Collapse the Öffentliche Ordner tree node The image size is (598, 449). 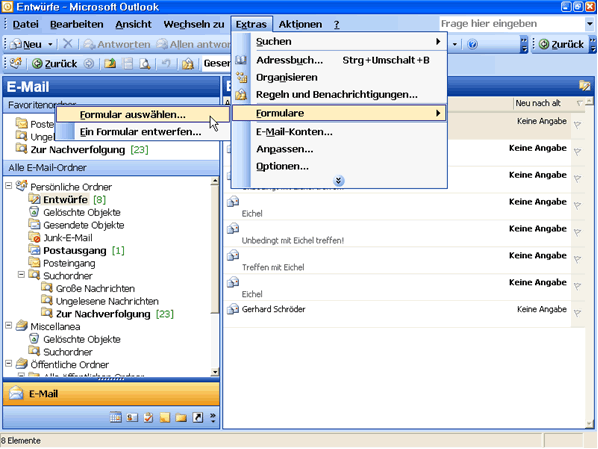(8, 364)
